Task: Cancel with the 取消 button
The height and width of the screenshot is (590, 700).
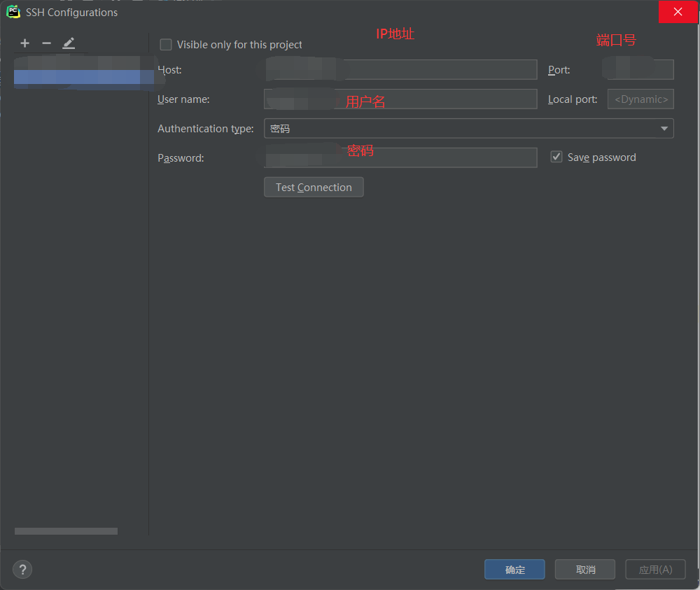Action: [x=584, y=570]
